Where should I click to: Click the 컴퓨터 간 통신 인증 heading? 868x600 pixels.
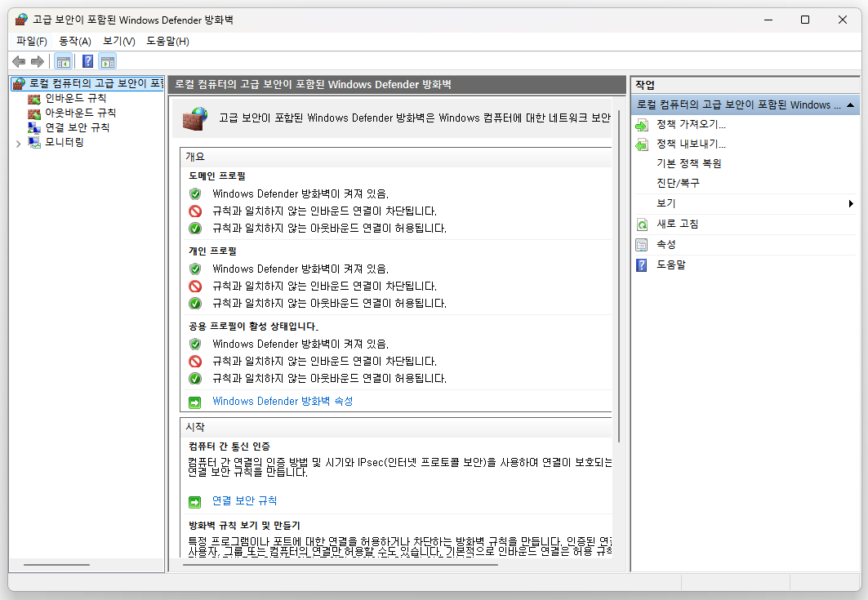229,447
